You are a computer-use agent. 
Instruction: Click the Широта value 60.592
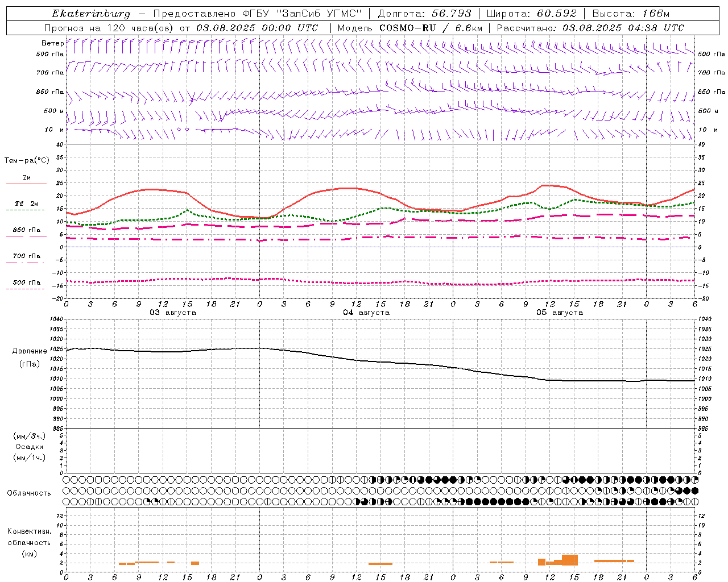tap(556, 14)
